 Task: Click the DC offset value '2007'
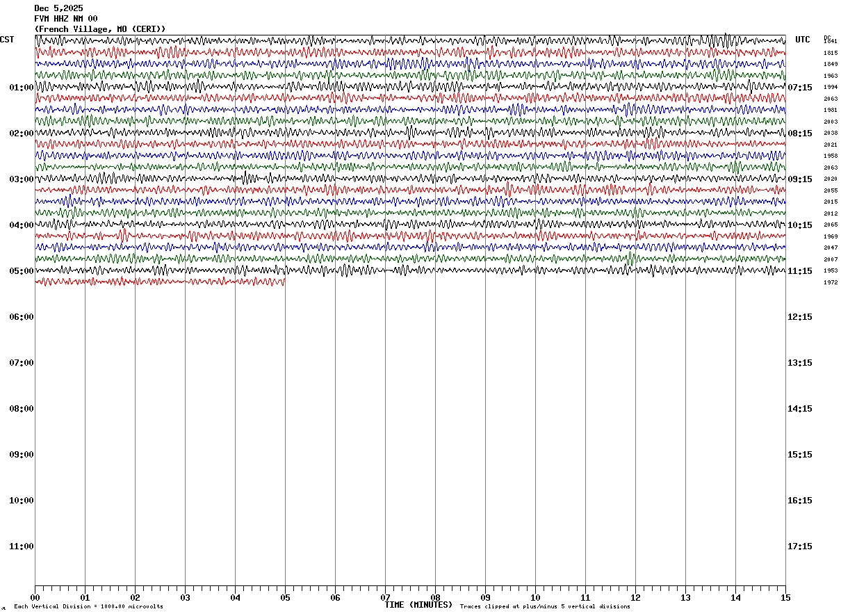[x=831, y=259]
